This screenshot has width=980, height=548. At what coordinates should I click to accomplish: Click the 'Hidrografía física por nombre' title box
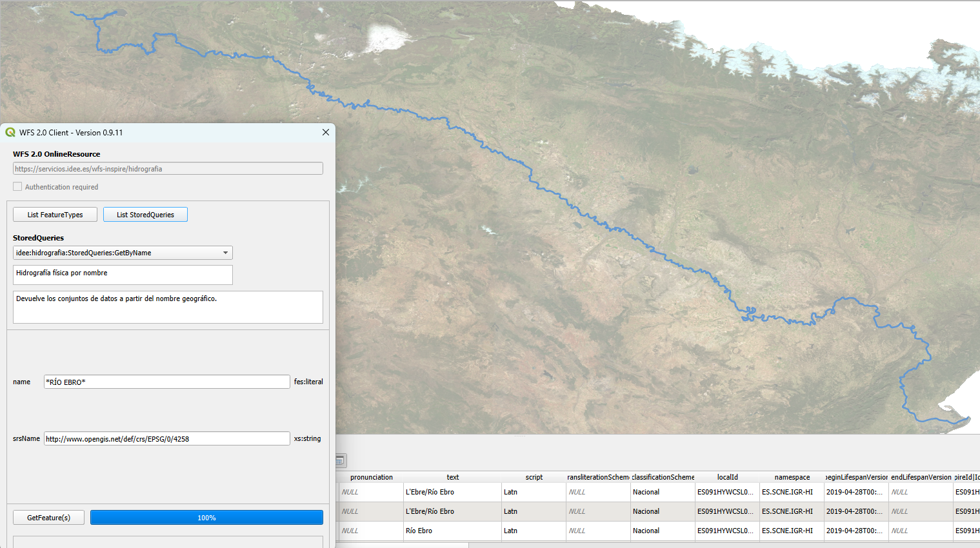coord(123,274)
